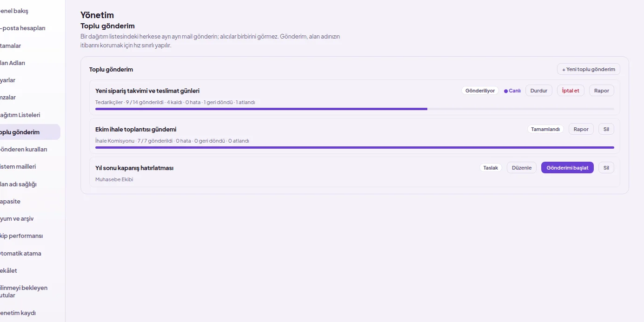Click the Ekim ihale toplantısı completed progress bar
The image size is (644, 322).
click(x=355, y=148)
